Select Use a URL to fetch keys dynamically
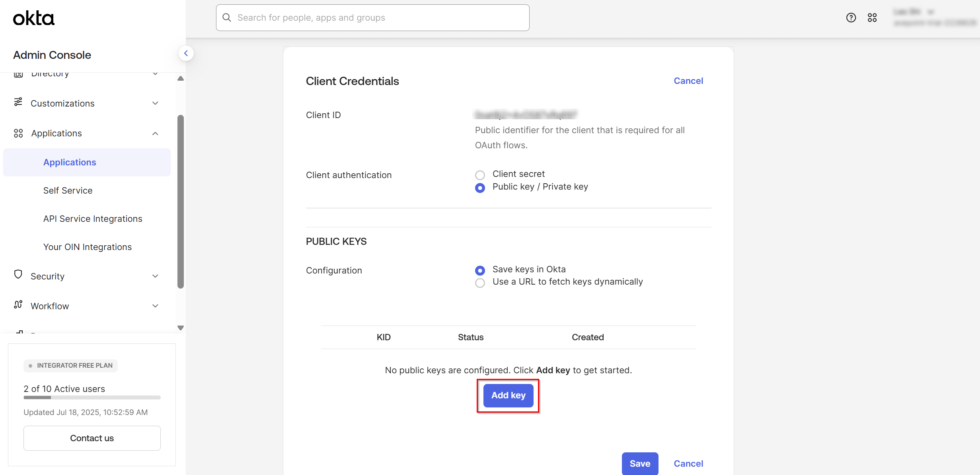The height and width of the screenshot is (475, 980). (480, 283)
